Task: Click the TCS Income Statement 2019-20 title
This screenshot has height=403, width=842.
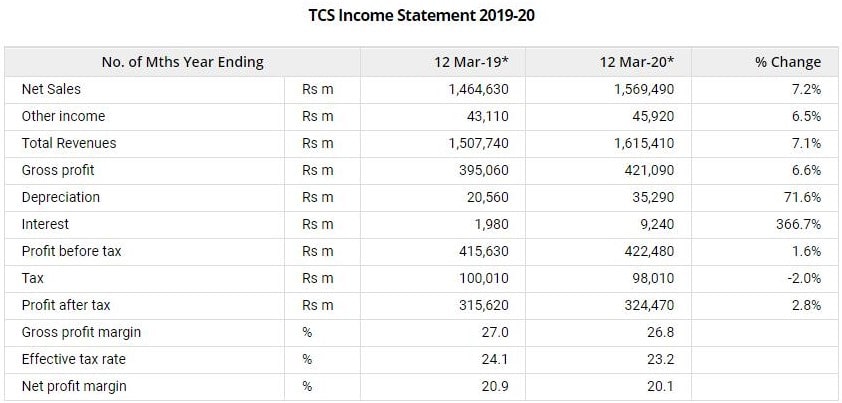Action: click(x=421, y=16)
